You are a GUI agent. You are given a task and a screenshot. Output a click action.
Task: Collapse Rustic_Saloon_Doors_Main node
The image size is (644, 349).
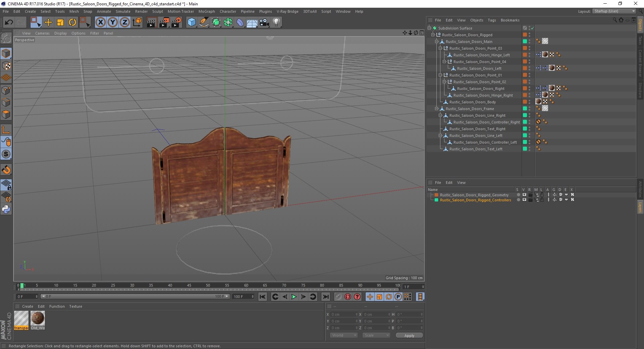pos(436,42)
